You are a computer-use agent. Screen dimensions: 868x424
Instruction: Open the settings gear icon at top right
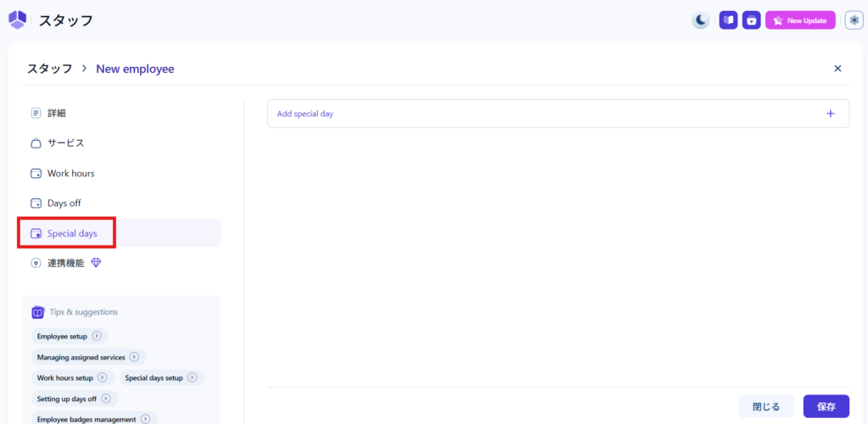point(854,20)
